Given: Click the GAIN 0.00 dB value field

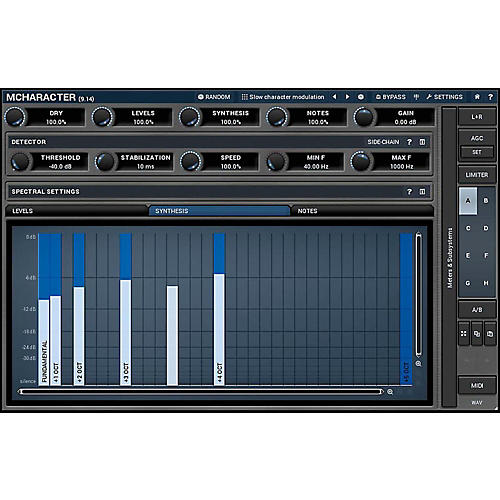Looking at the screenshot, I should (x=405, y=122).
